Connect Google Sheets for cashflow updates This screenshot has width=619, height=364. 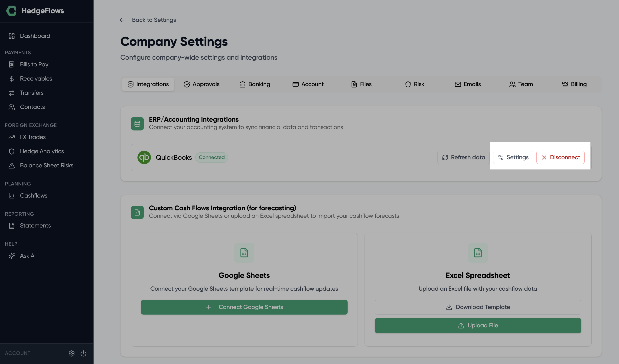244,307
